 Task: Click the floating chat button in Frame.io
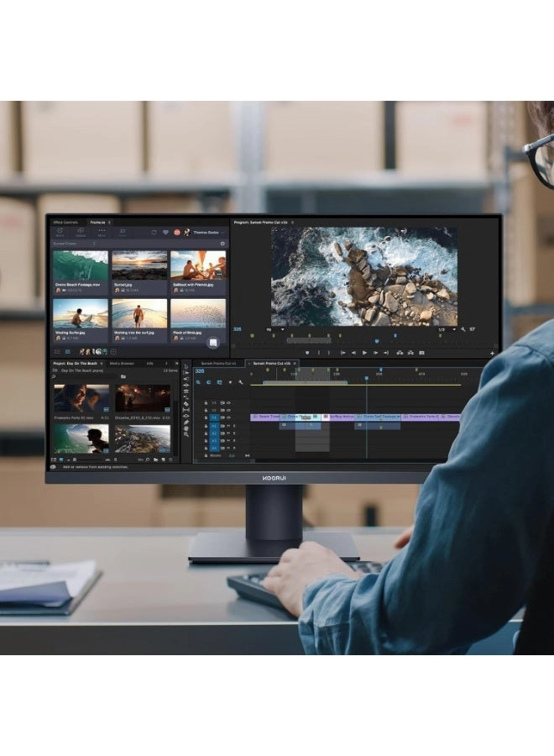coord(213,343)
